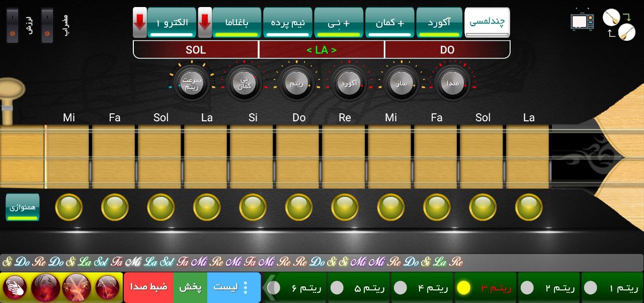
Task: Adjust the نی کمان volume knob
Action: [244, 83]
